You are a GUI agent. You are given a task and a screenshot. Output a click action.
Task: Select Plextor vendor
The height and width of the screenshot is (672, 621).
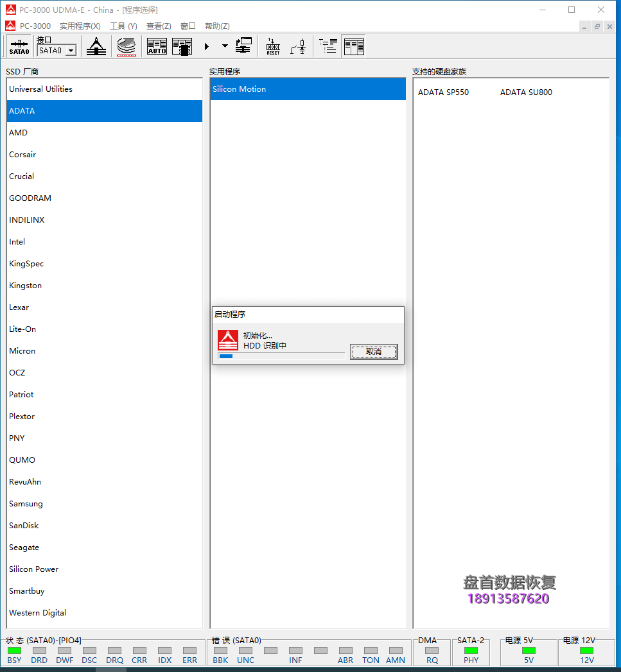click(105, 417)
